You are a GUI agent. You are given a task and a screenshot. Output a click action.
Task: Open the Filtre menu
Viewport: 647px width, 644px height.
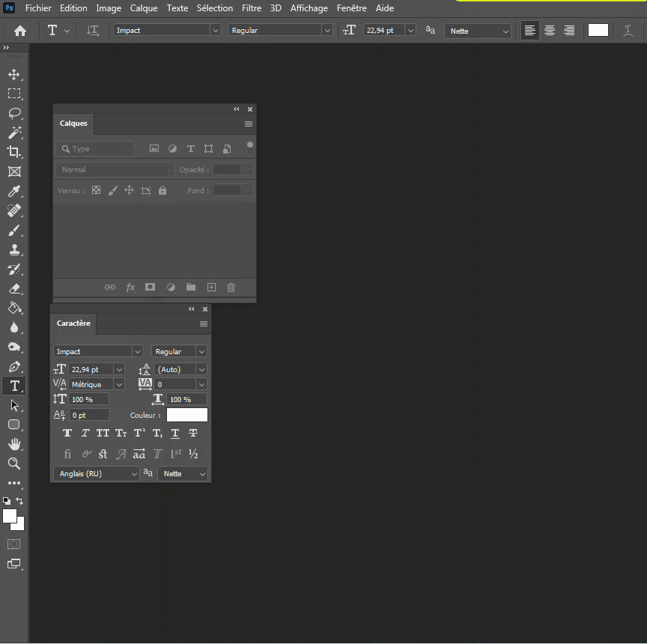pyautogui.click(x=252, y=8)
